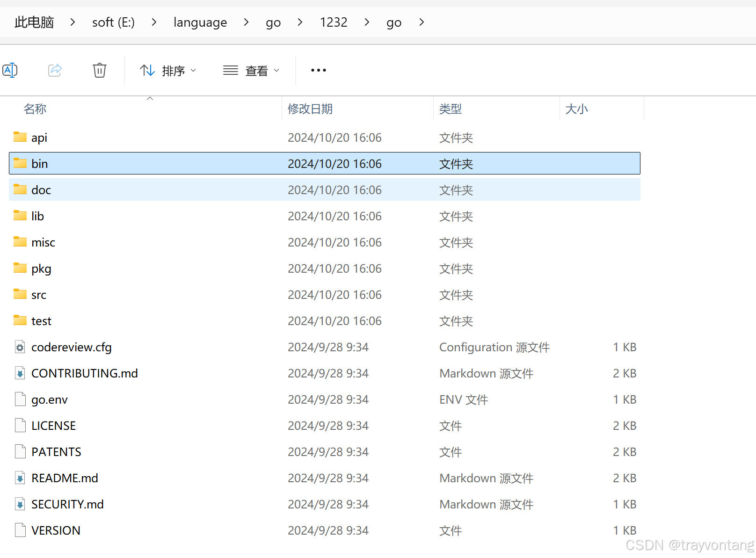756x558 pixels.
Task: Click the codereview.cfg gear file icon
Action: coord(20,347)
